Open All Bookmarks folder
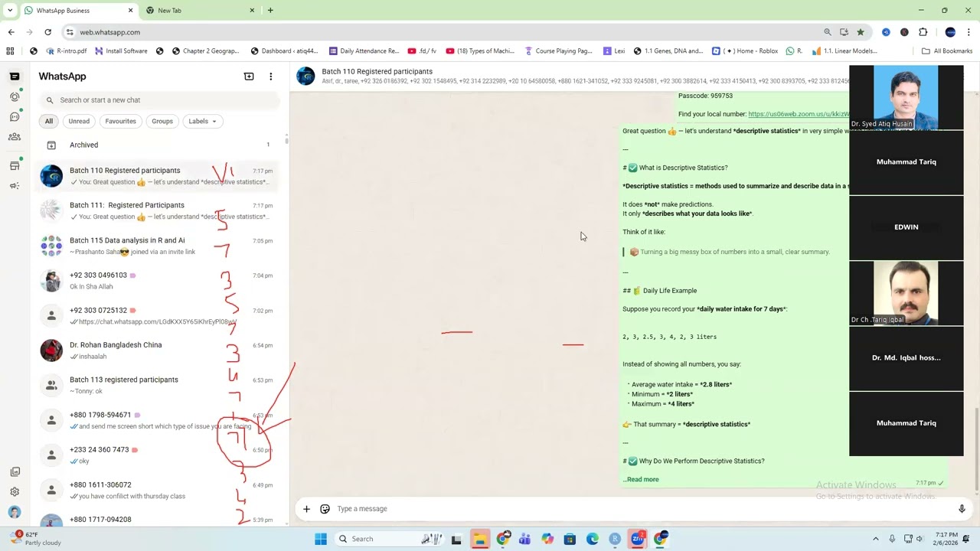The height and width of the screenshot is (551, 980). pos(947,51)
